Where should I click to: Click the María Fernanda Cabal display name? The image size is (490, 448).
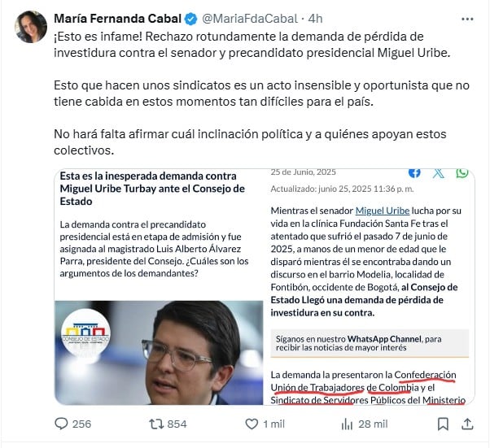point(117,19)
